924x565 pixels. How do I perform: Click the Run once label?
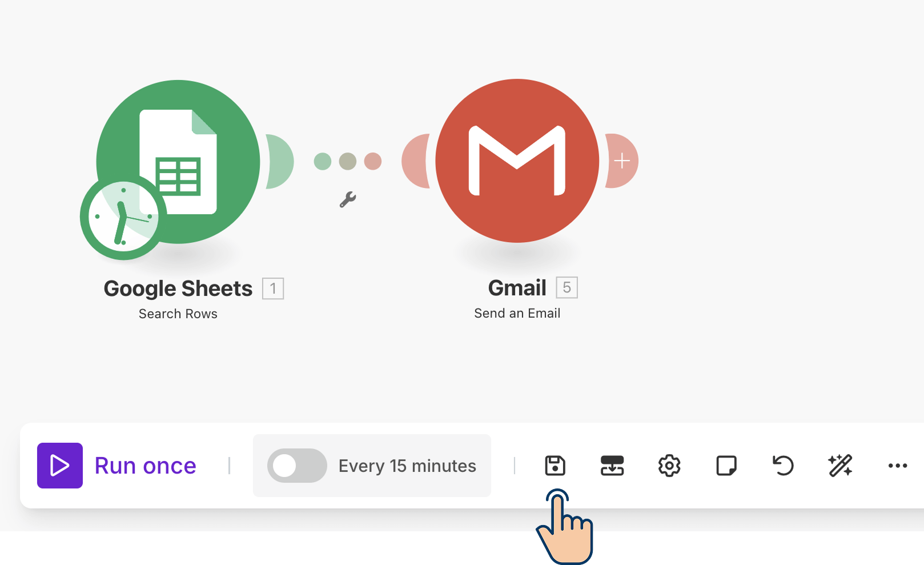pos(146,466)
